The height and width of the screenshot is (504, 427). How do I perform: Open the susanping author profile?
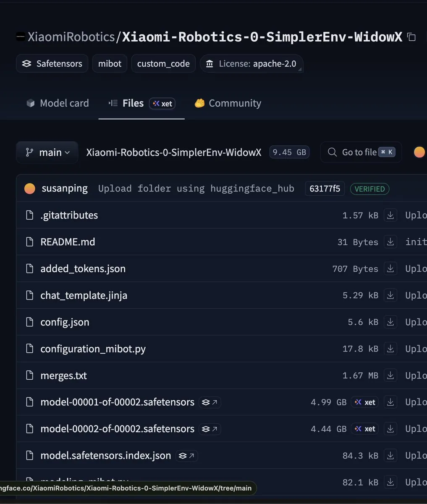(x=65, y=189)
